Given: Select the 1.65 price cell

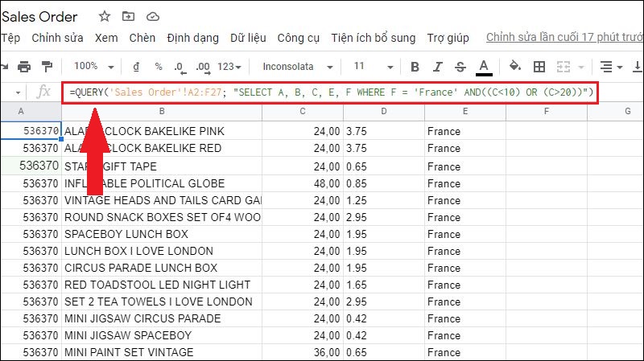Looking at the screenshot, I should tap(384, 285).
